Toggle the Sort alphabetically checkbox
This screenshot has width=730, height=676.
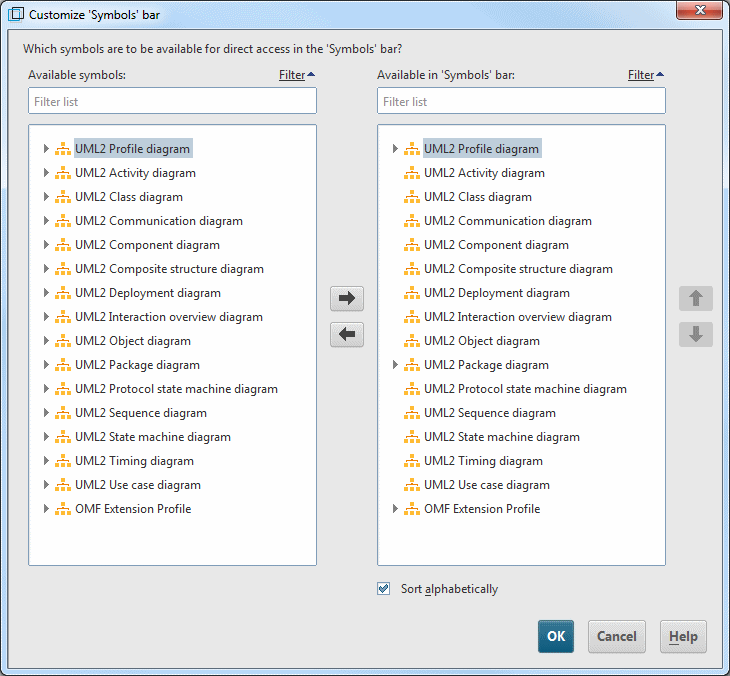(384, 589)
